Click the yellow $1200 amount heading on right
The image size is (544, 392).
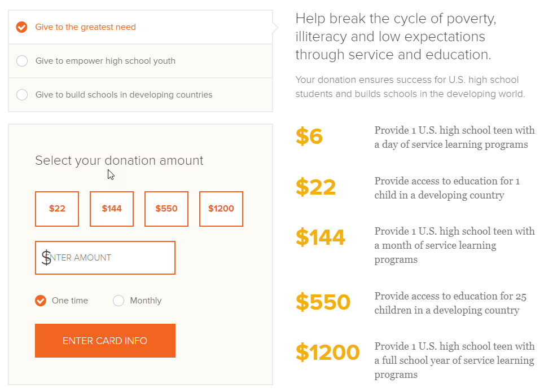click(x=327, y=353)
